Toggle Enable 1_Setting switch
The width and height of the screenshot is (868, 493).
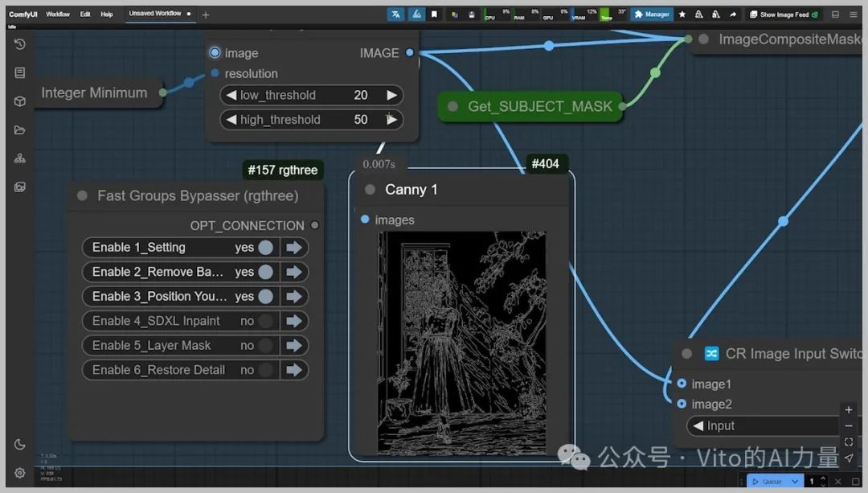tap(266, 248)
